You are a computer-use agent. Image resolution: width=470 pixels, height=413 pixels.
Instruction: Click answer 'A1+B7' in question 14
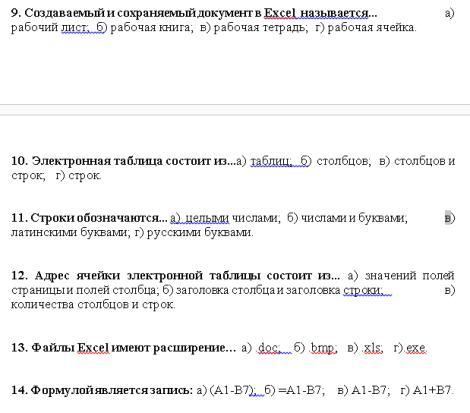tap(433, 390)
